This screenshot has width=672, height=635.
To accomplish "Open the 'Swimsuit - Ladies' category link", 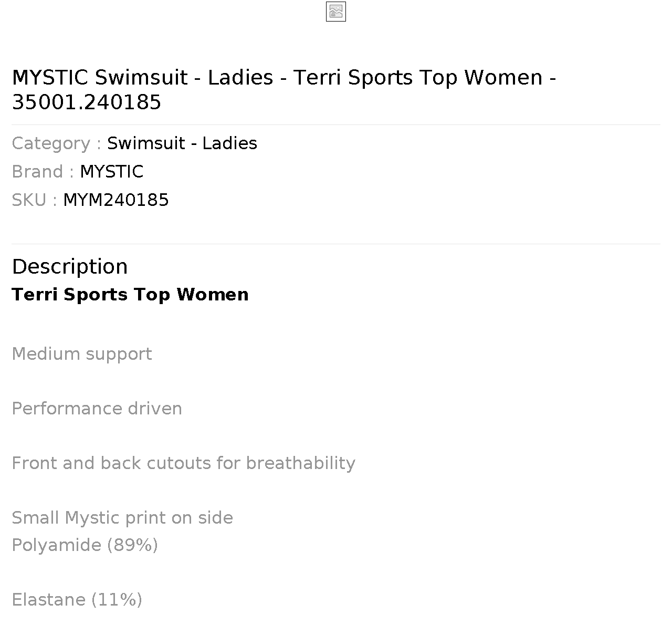I will pyautogui.click(x=182, y=143).
